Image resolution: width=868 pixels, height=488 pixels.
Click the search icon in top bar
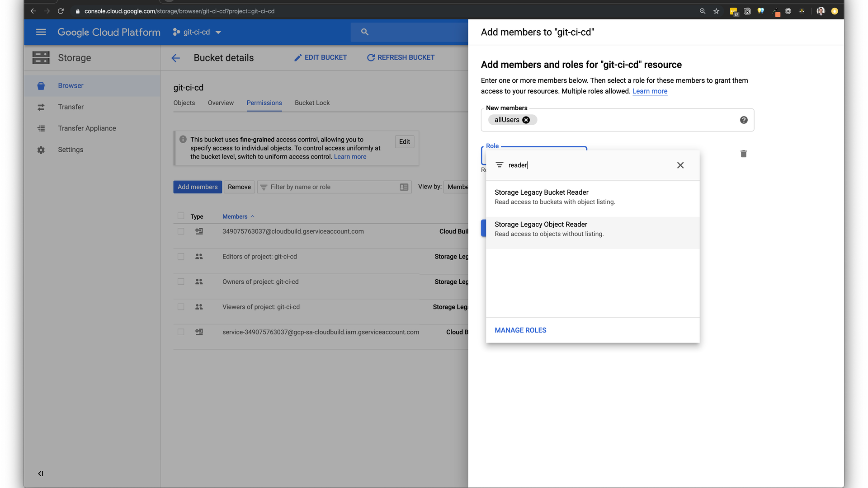365,32
